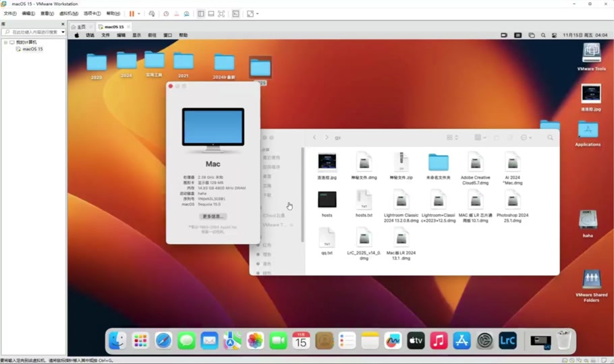
Task: Pause the virtual machine with the pause icon
Action: click(x=132, y=13)
